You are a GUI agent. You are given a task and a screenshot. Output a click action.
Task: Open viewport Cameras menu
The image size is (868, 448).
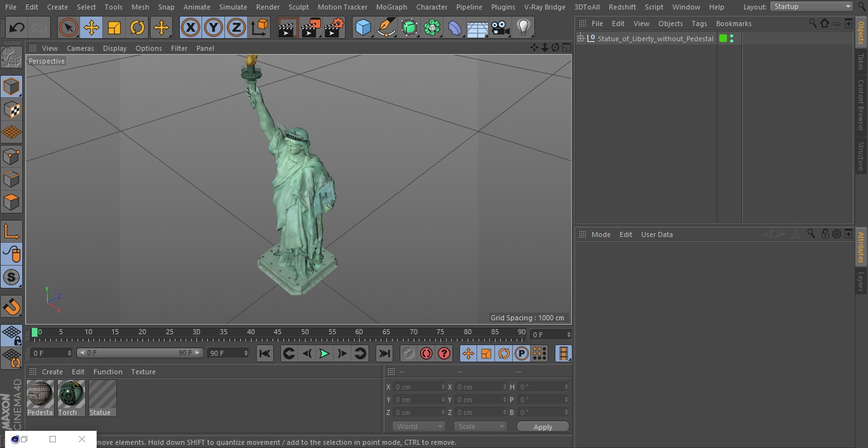[x=80, y=48]
